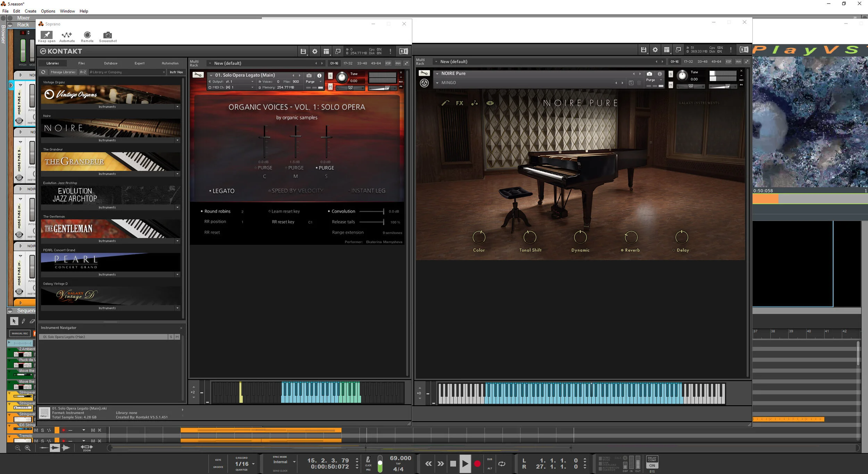Click the Screenshot camera icon
Screen dimensions: 868x474
(x=108, y=35)
